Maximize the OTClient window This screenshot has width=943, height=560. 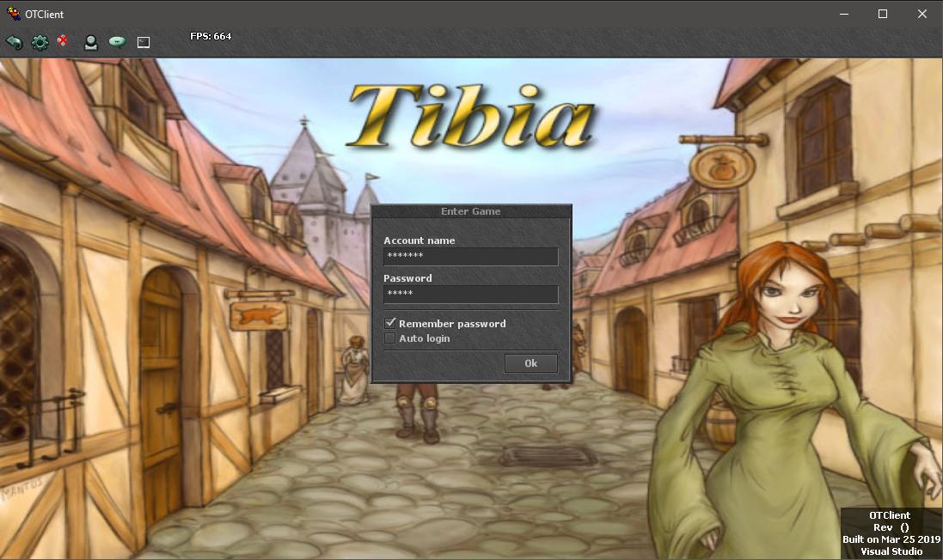tap(883, 14)
